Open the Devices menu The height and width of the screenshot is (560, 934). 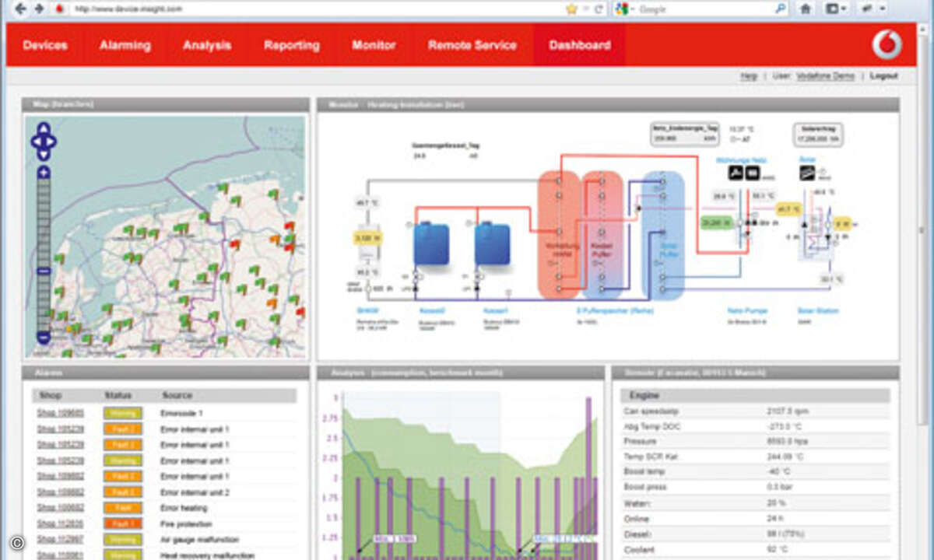click(44, 45)
